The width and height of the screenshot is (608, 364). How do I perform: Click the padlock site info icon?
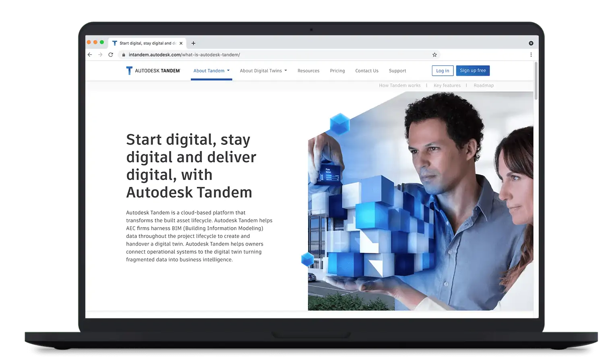click(124, 55)
